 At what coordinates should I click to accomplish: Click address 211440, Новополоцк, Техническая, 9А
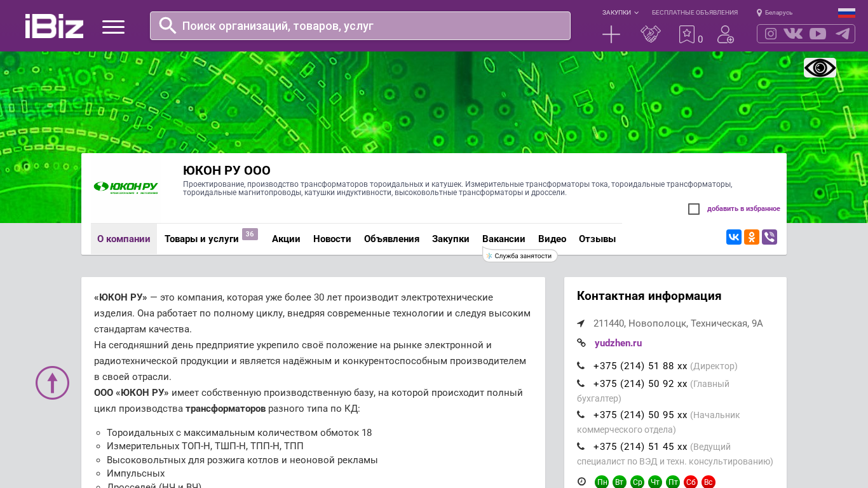[x=678, y=323]
